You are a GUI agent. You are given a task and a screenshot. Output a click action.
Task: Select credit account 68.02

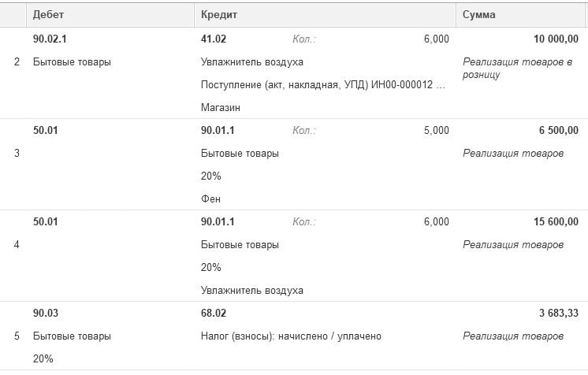(x=213, y=314)
